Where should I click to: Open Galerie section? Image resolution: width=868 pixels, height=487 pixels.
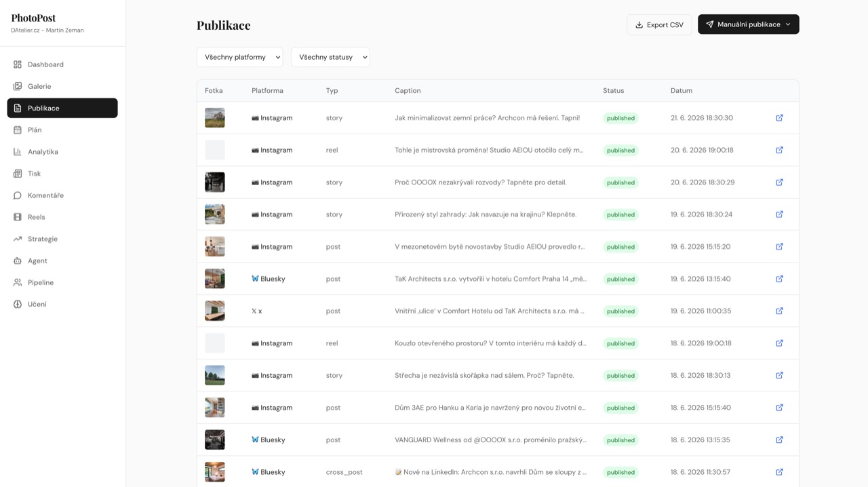[x=62, y=86]
